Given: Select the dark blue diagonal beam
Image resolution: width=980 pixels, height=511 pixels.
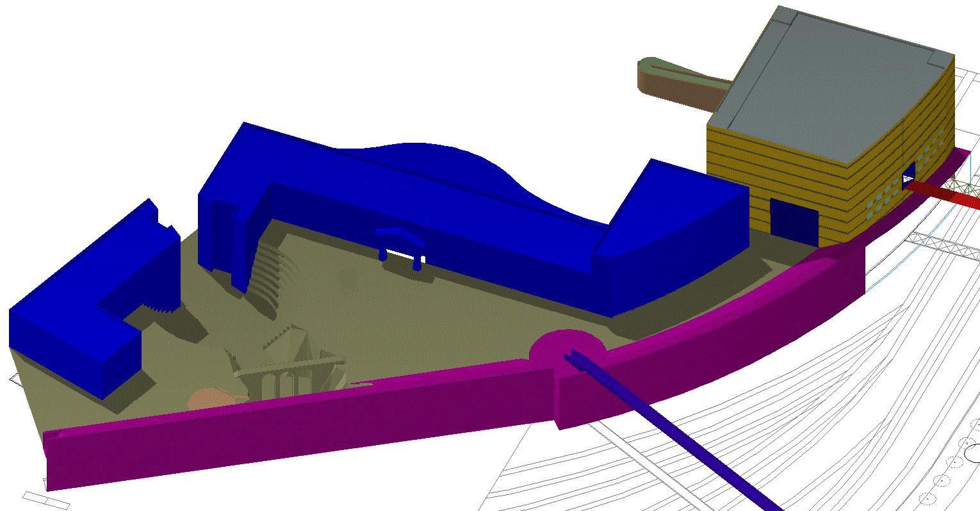Looking at the screenshot, I should (x=673, y=430).
